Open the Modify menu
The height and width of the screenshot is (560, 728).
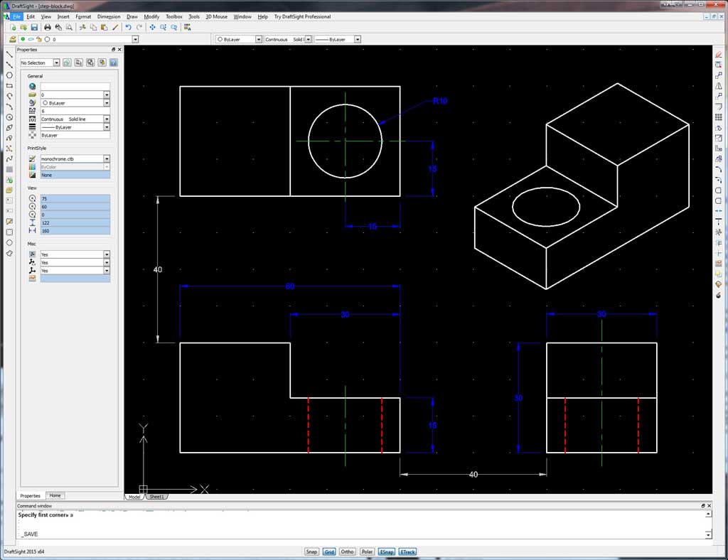(151, 17)
